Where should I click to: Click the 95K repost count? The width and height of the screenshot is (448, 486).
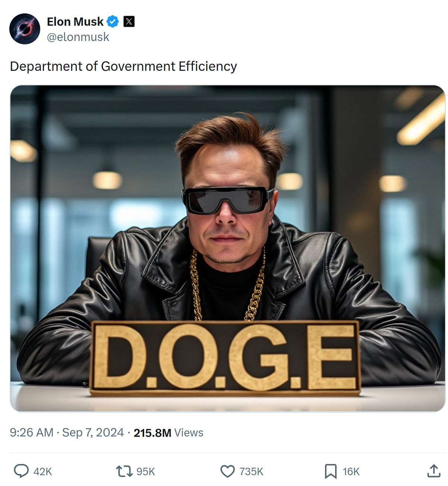146,472
